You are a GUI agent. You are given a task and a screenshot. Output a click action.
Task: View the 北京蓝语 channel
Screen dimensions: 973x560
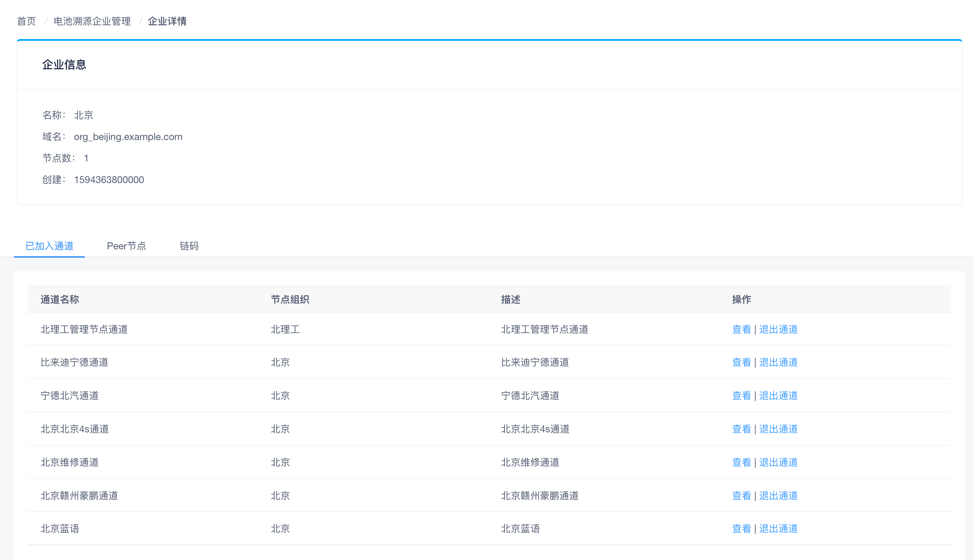pyautogui.click(x=742, y=528)
